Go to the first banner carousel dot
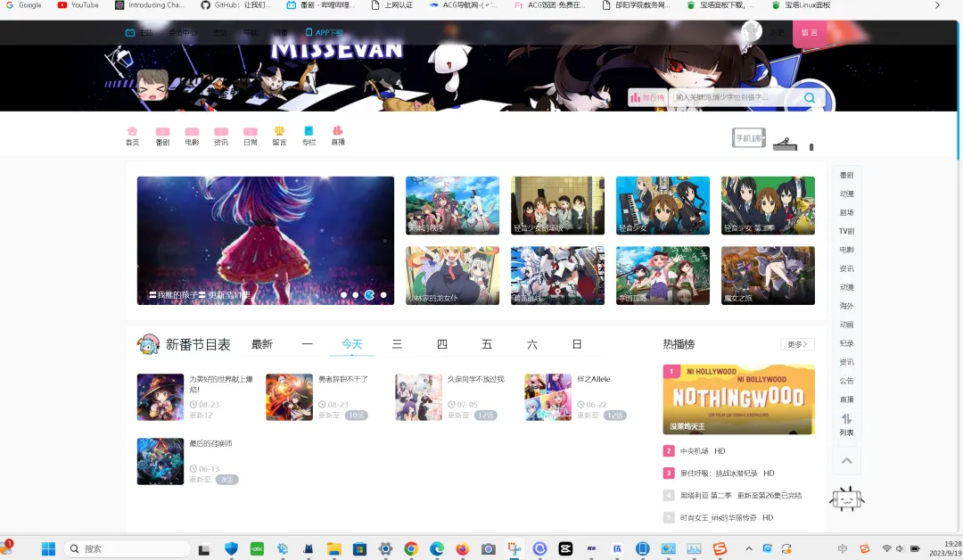 pyautogui.click(x=344, y=295)
